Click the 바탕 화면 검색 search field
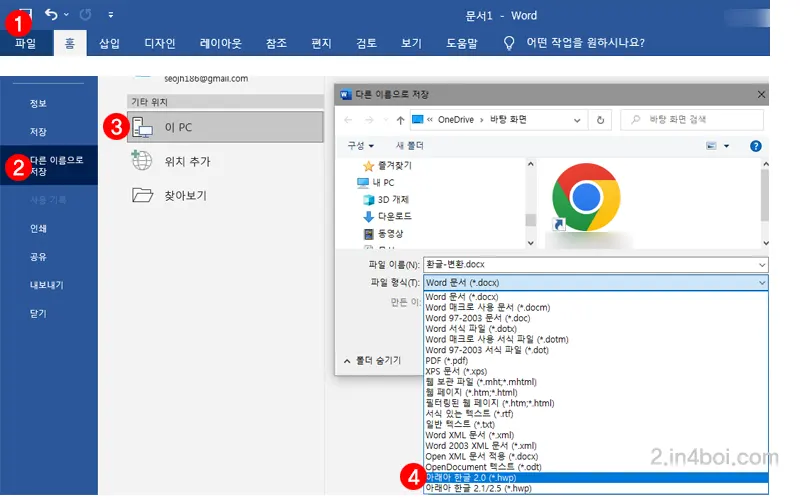 692,120
